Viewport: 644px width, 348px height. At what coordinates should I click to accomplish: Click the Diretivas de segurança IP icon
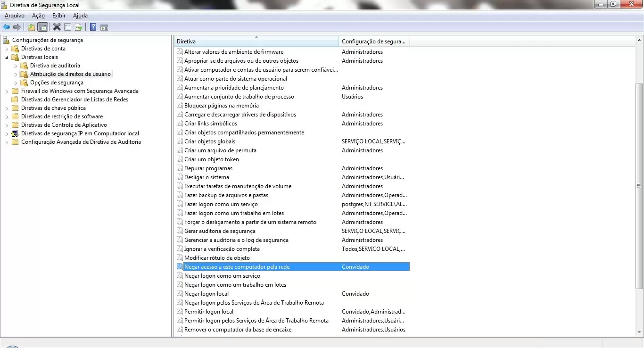coord(15,133)
